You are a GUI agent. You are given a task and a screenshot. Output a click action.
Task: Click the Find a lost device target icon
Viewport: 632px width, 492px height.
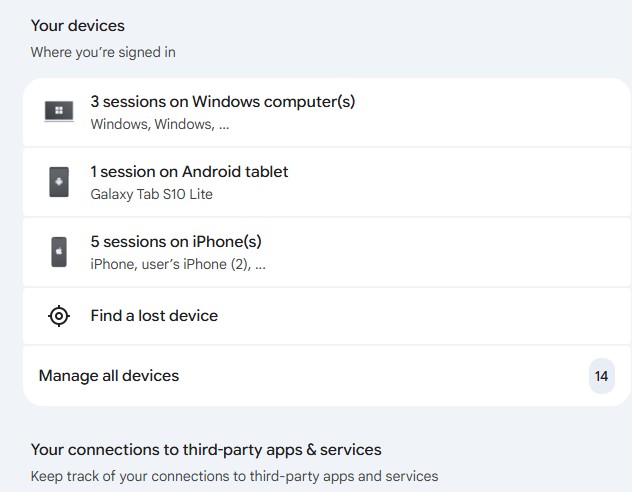coord(59,316)
